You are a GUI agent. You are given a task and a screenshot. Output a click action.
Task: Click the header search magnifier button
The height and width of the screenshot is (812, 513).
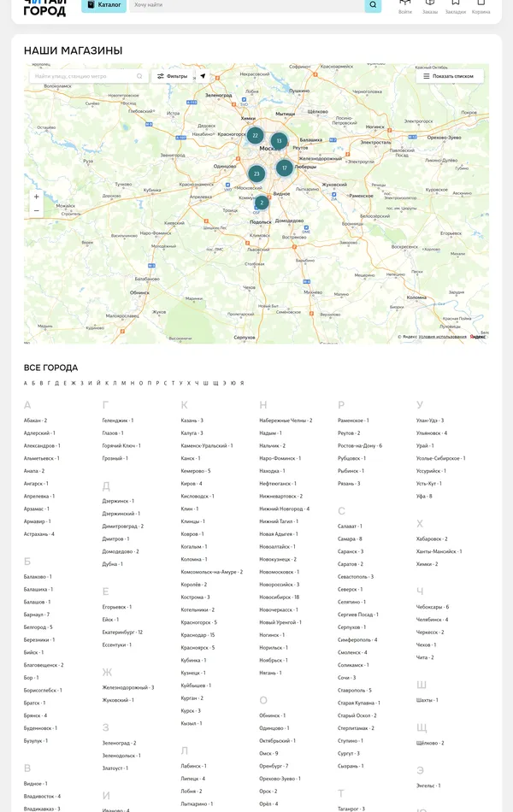[x=373, y=6]
